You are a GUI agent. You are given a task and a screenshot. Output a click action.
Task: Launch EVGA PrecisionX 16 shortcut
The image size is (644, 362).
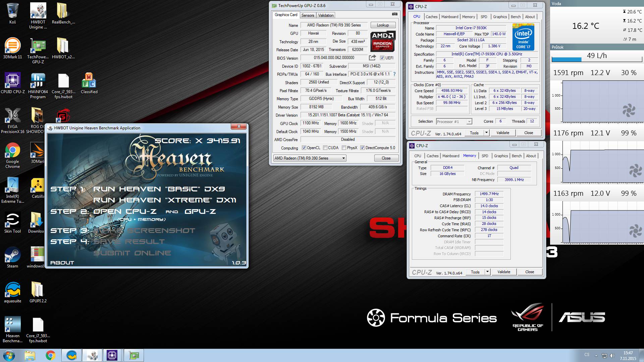pyautogui.click(x=12, y=121)
